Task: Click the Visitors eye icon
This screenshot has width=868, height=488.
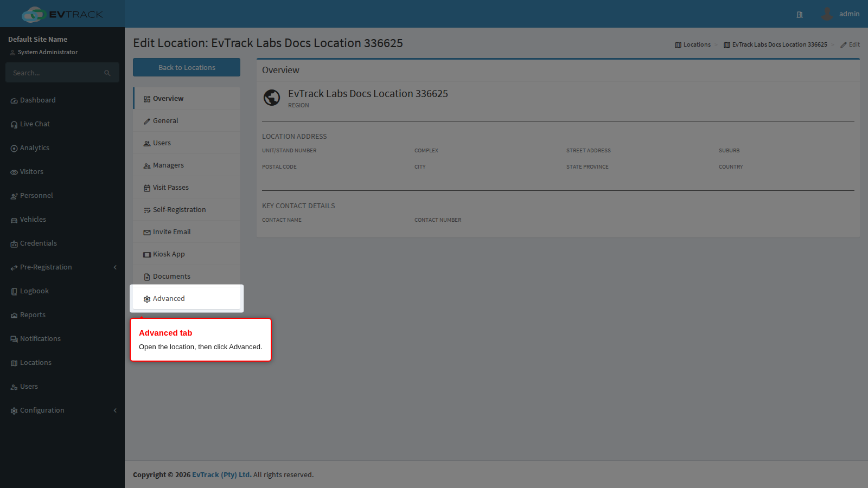Action: tap(14, 172)
